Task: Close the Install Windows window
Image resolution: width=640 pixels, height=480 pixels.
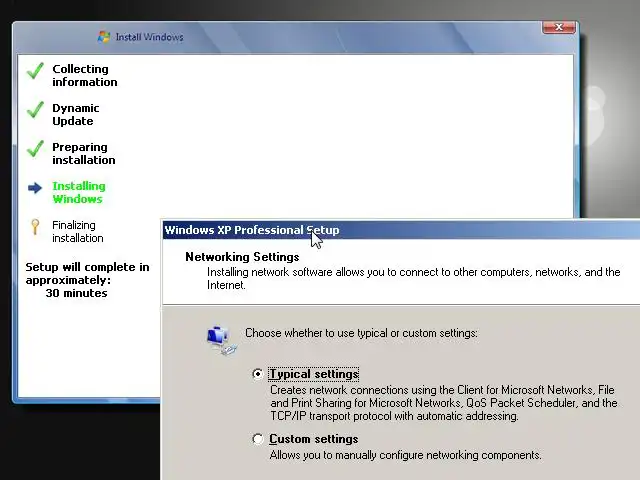Action: click(559, 27)
